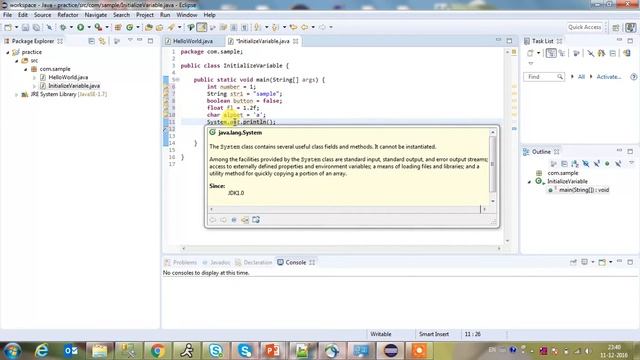Toggle Categorized view in Task List

[x=551, y=53]
